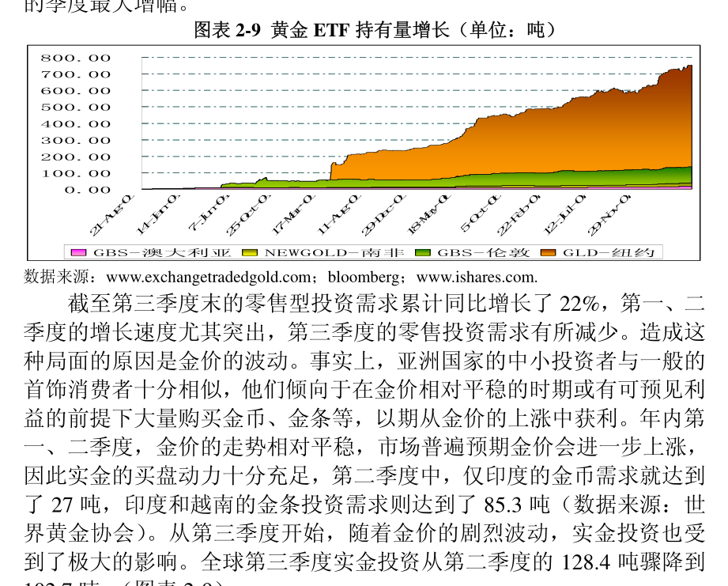
Task: Click the 21-Aug x-axis date label
Action: pos(111,214)
